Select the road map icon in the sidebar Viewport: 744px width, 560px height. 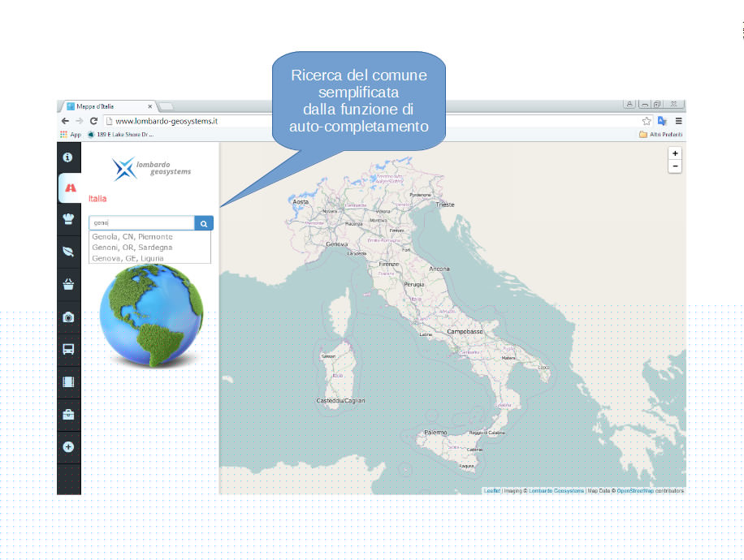pos(70,187)
